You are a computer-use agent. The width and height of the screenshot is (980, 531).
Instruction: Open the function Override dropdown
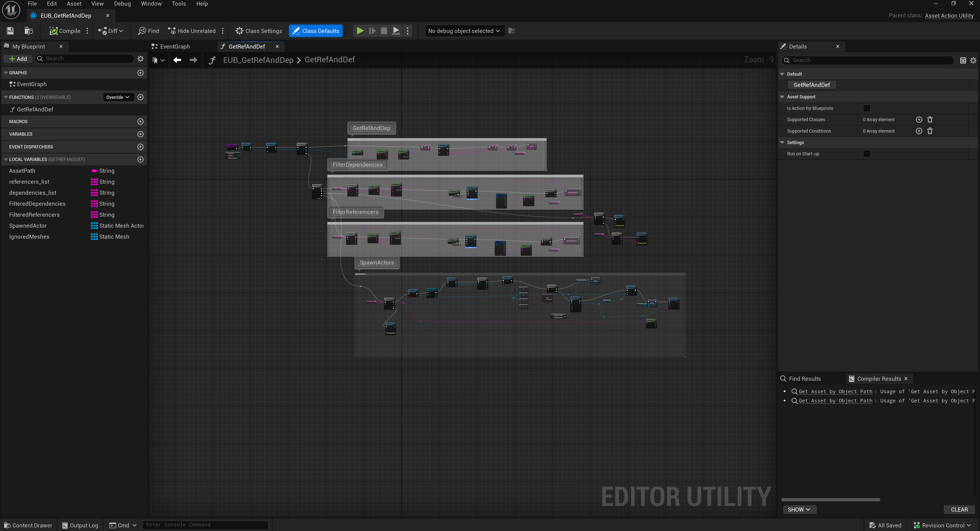(x=118, y=97)
